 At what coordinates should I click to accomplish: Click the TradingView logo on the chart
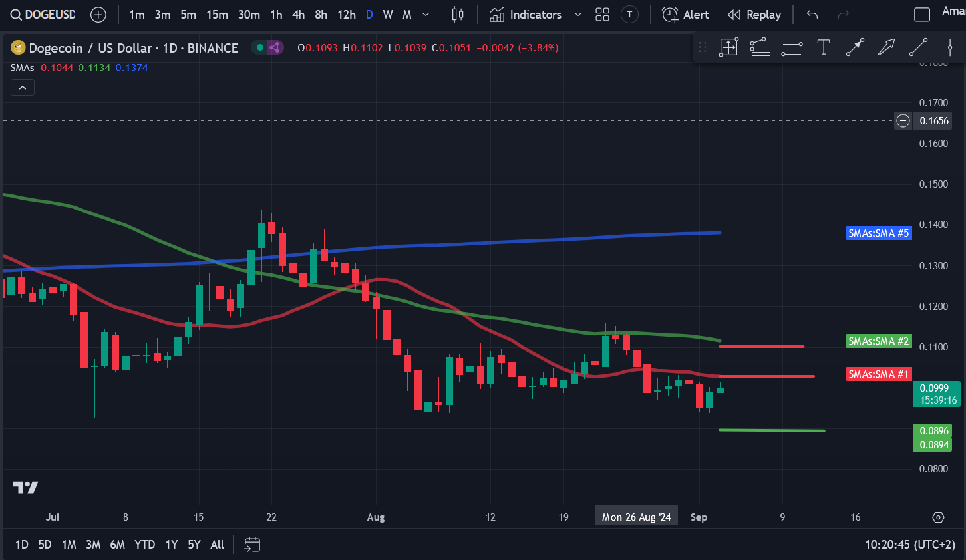(25, 488)
